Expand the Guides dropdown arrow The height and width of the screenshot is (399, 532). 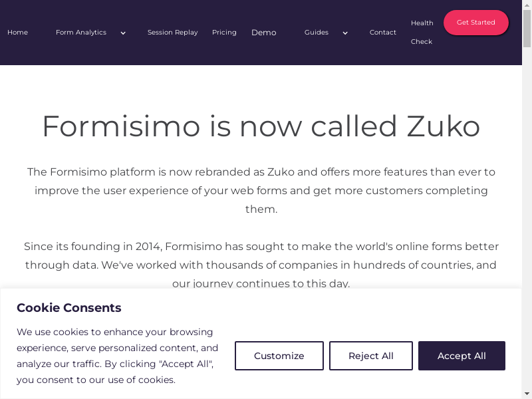(345, 33)
